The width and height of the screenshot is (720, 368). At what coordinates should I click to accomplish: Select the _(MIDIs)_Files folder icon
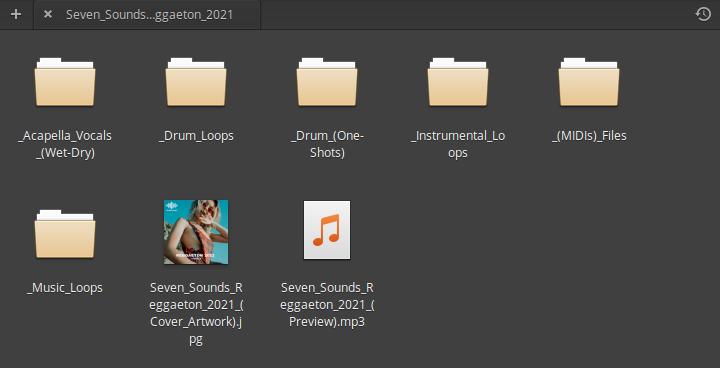589,82
